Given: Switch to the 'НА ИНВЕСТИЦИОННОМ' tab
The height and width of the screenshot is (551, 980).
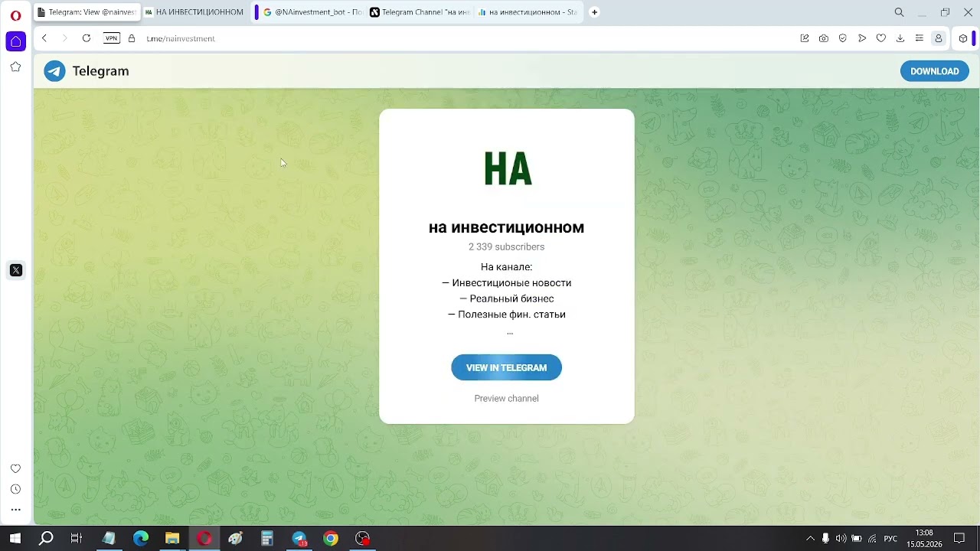Looking at the screenshot, I should pos(195,12).
